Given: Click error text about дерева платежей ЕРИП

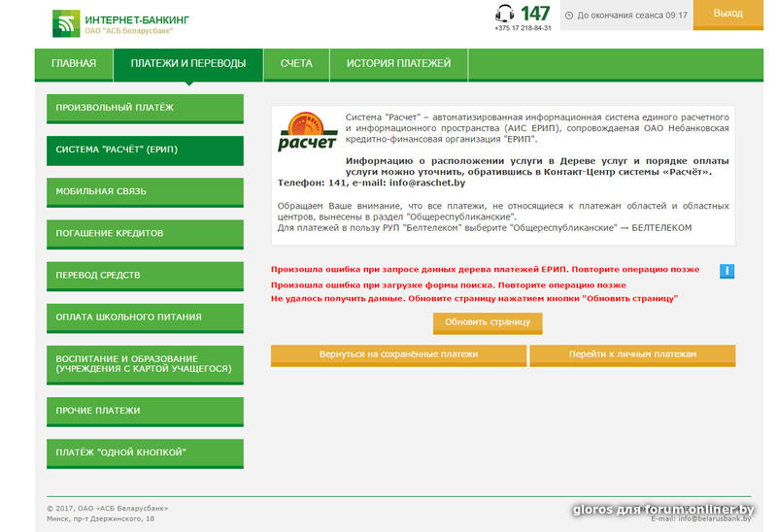Looking at the screenshot, I should (485, 270).
